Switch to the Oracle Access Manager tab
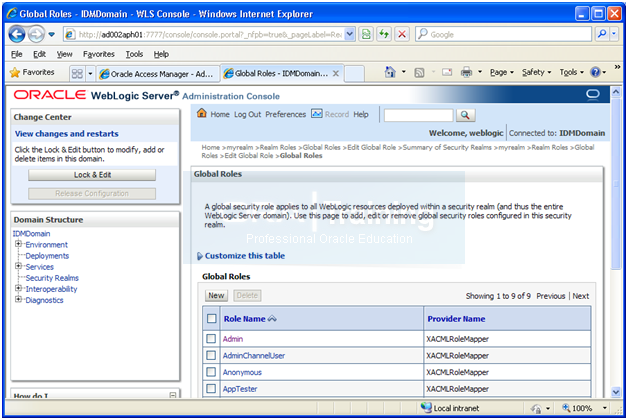 pyautogui.click(x=158, y=74)
